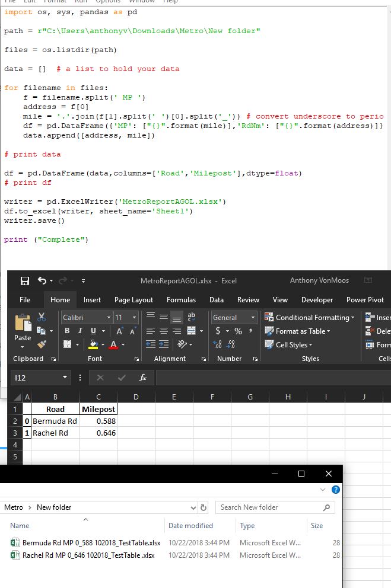The image size is (391, 588).
Task: Click the Borders icon
Action: 67,344
